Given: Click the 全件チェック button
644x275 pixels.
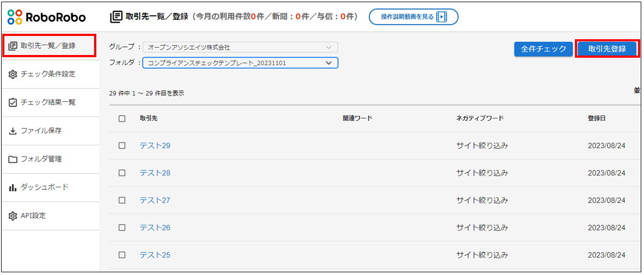Looking at the screenshot, I should [x=543, y=49].
